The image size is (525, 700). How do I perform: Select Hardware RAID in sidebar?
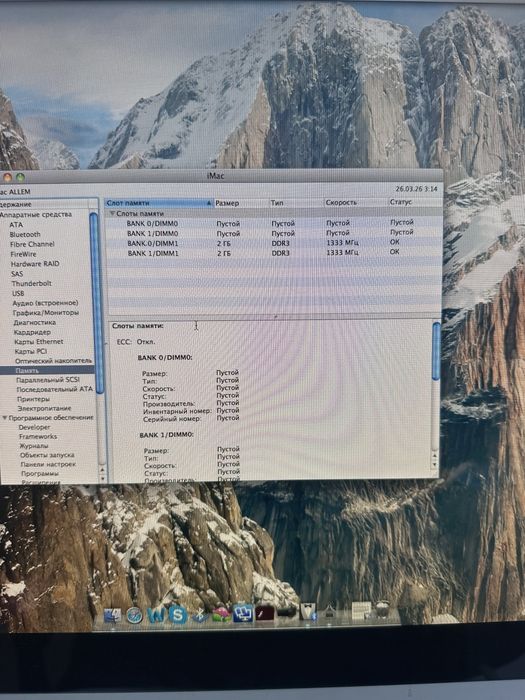(35, 264)
